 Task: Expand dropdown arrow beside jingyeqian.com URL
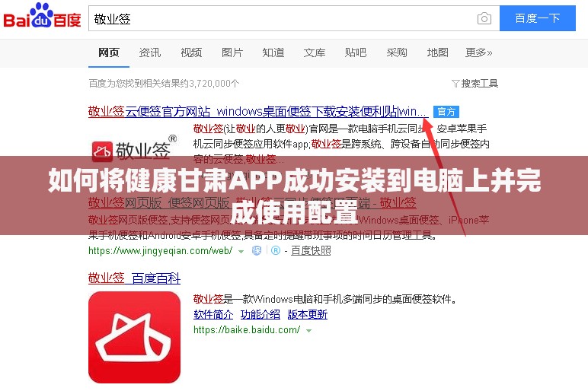pyautogui.click(x=241, y=251)
